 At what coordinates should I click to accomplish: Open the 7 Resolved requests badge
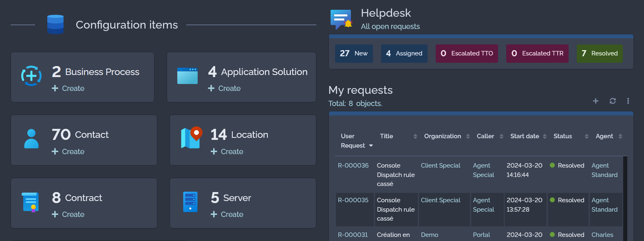[x=599, y=53]
